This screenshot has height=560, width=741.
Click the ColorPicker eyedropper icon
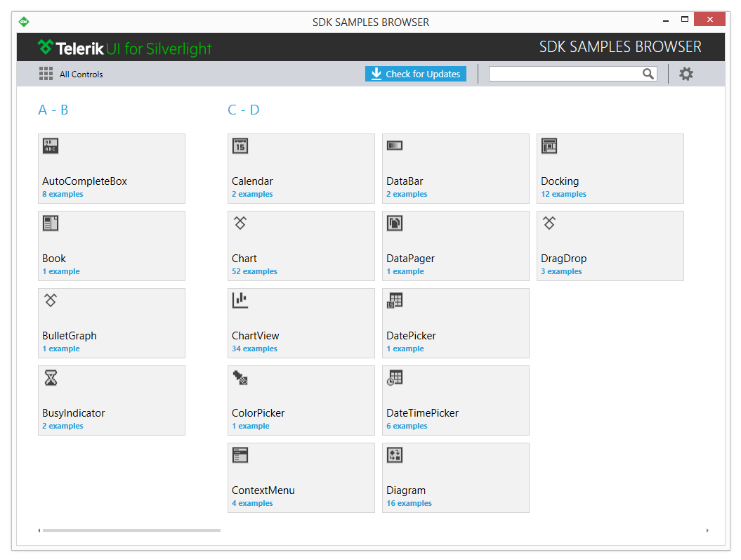tap(240, 377)
